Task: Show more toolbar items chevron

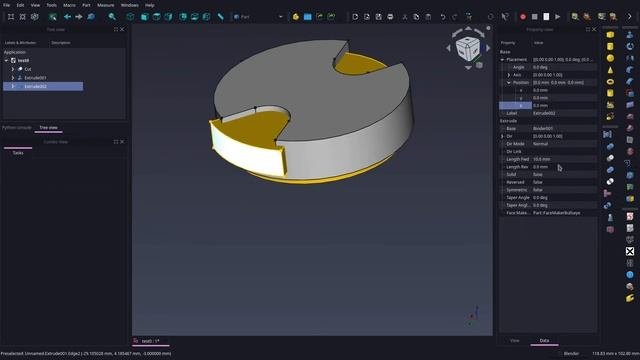Action: coord(629,17)
